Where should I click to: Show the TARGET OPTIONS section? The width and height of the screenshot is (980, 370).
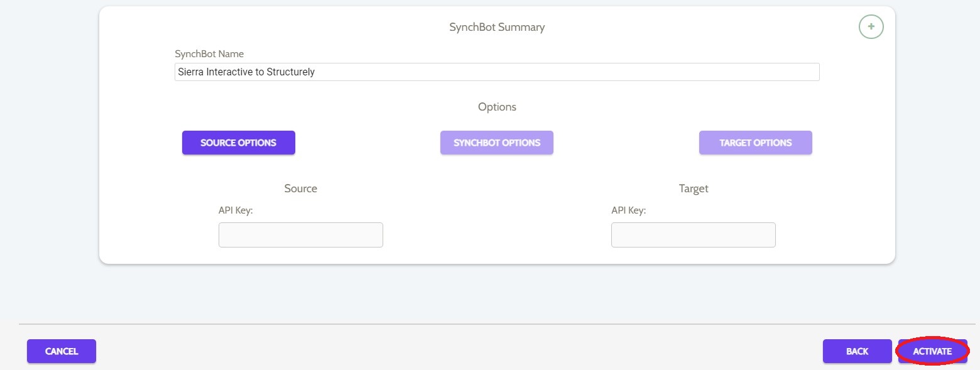756,143
